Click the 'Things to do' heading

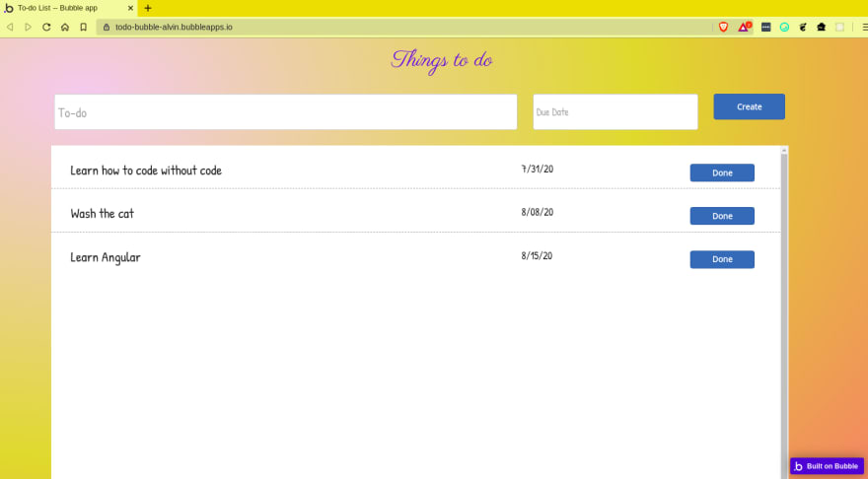coord(442,60)
